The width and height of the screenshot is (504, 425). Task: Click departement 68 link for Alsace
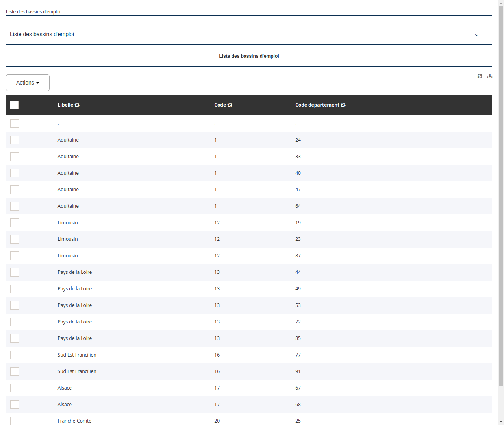(x=298, y=405)
